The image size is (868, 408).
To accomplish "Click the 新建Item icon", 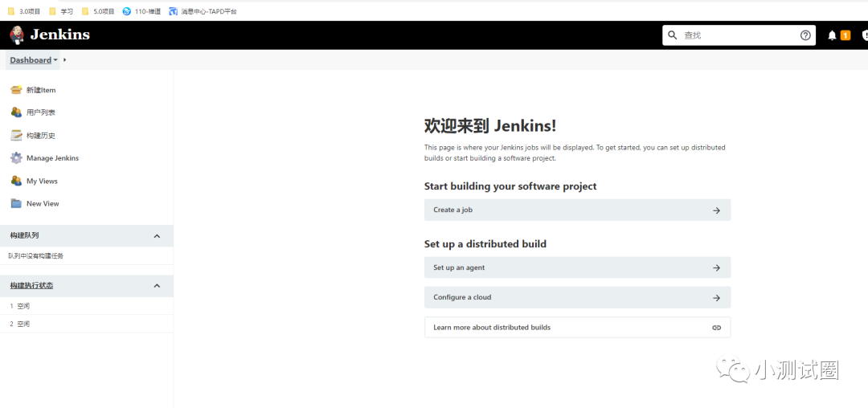I will pos(16,90).
